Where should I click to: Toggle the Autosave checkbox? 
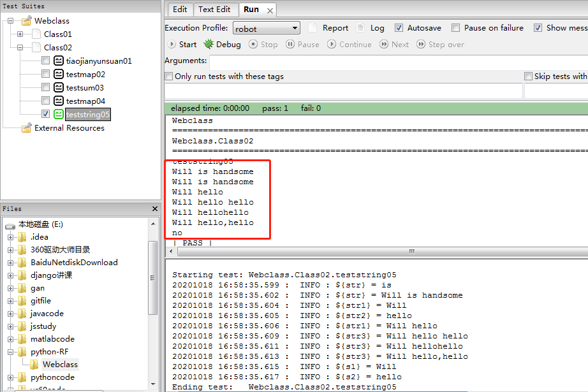tap(399, 28)
